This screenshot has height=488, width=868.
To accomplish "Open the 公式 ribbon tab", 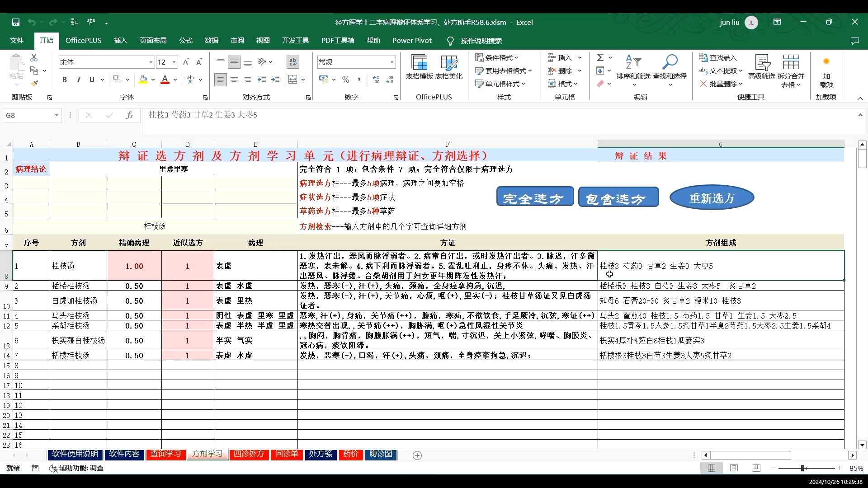I will tap(185, 41).
